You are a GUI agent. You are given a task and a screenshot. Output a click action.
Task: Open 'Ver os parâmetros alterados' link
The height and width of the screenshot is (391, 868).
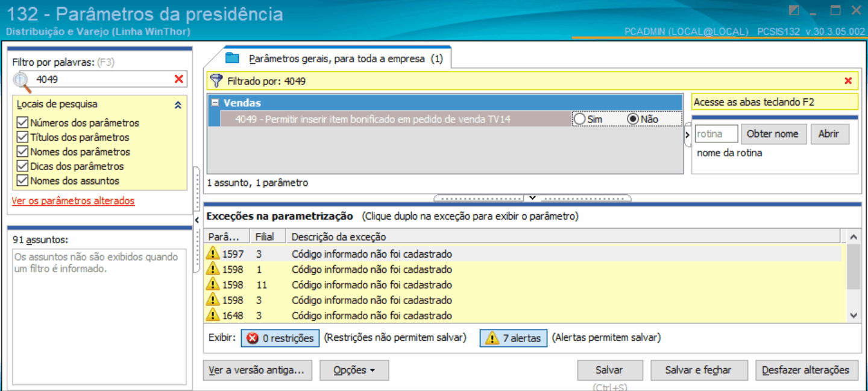click(x=74, y=201)
